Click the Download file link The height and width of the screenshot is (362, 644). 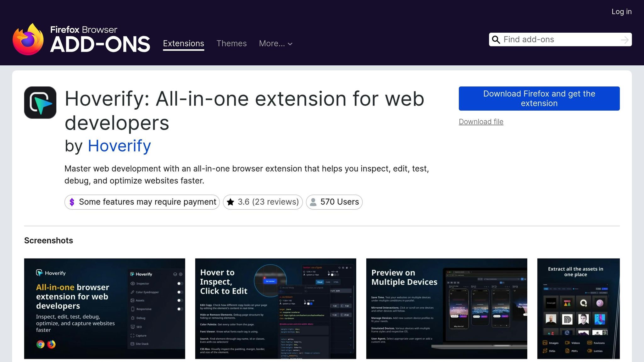(x=481, y=122)
